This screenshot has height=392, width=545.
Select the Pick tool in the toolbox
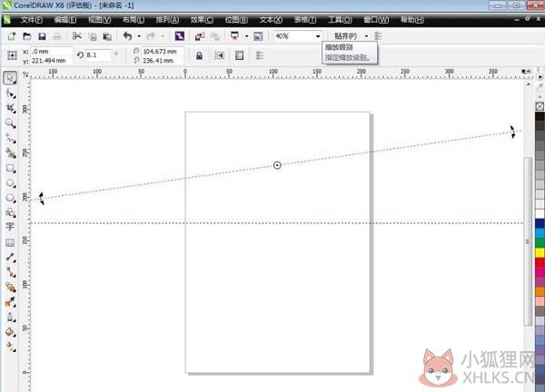coord(10,78)
